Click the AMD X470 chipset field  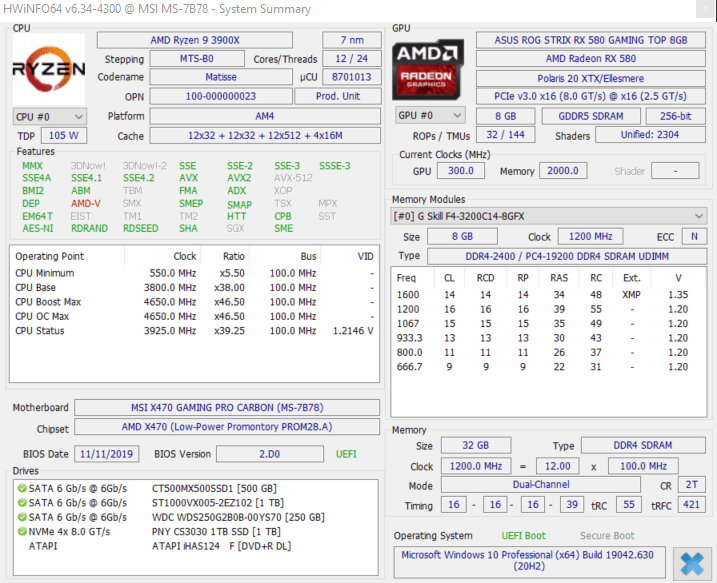227,427
